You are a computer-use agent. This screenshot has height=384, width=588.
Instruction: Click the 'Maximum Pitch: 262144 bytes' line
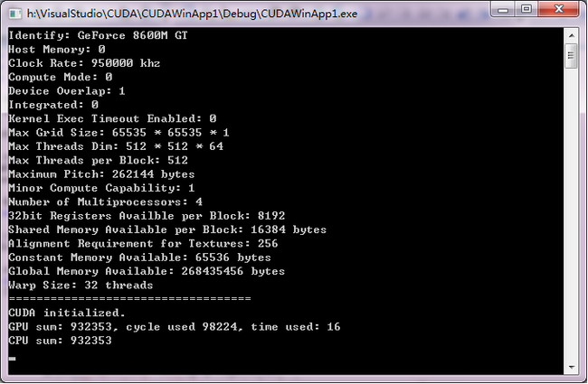(101, 174)
